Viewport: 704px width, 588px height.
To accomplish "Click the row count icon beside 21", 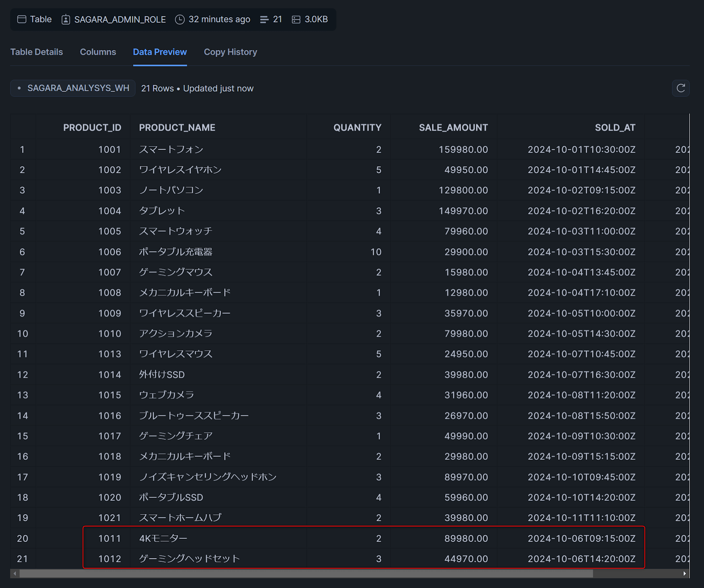I will pyautogui.click(x=264, y=19).
